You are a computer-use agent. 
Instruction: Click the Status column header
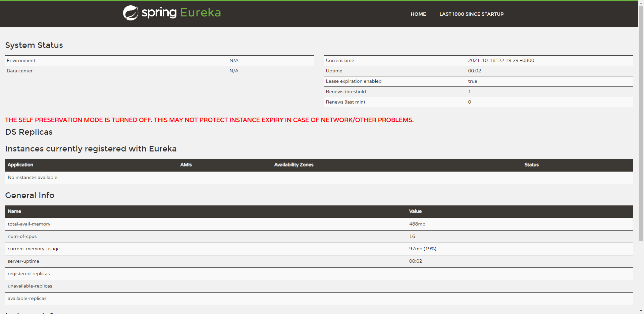(531, 165)
